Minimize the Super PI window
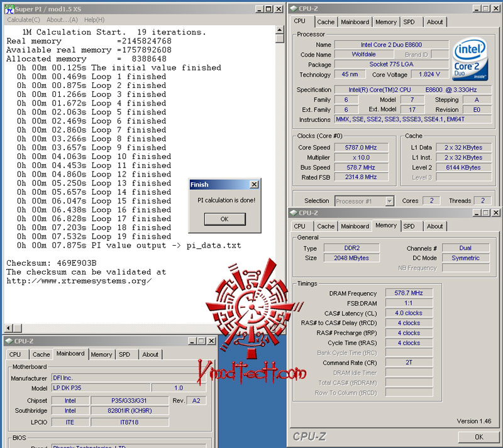This screenshot has width=503, height=448. [x=259, y=9]
